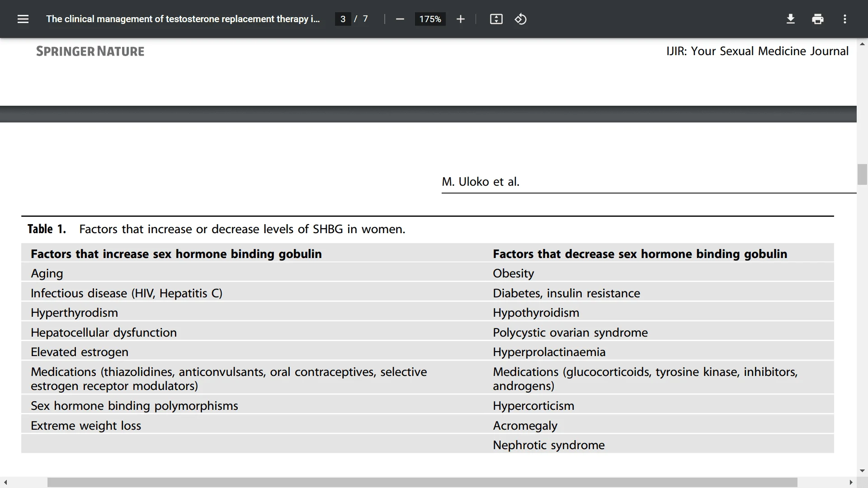
Task: Click the author line M. Uloko et al.
Action: (x=481, y=182)
